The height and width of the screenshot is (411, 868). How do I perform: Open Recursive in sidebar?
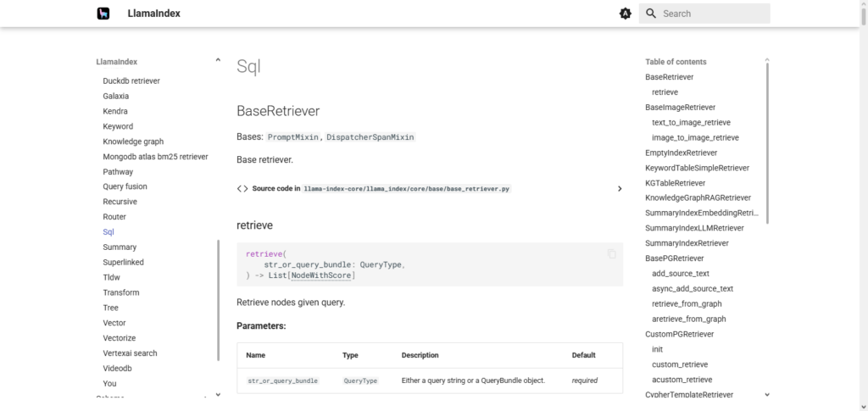120,202
